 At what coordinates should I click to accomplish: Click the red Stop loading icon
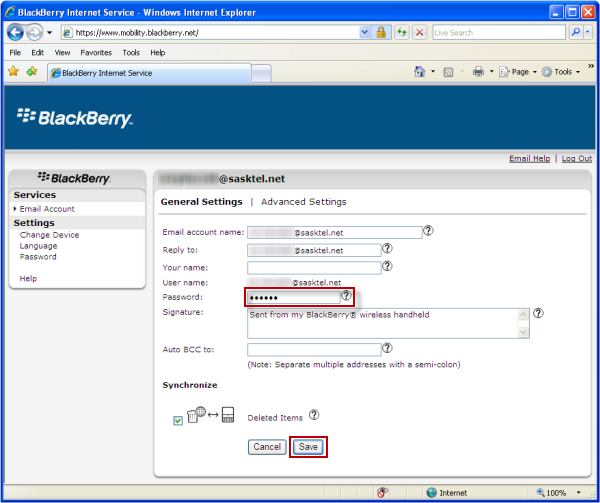coord(420,33)
